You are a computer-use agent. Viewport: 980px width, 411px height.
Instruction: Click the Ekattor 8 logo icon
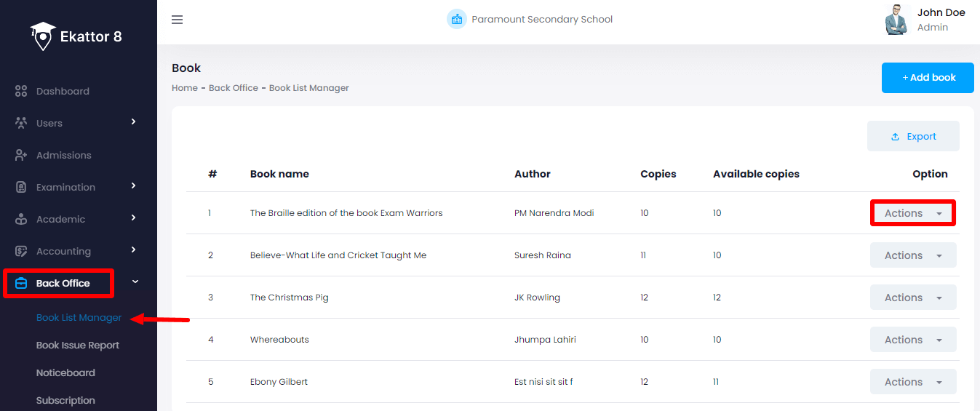(x=43, y=36)
